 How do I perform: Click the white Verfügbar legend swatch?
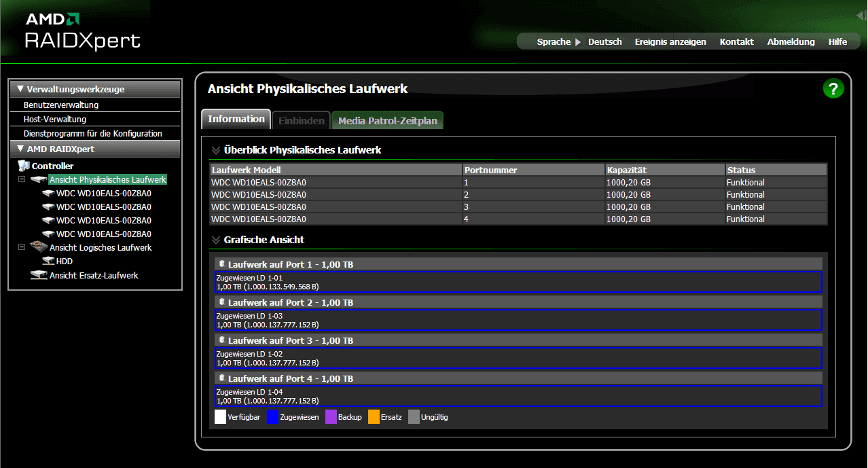(x=220, y=416)
